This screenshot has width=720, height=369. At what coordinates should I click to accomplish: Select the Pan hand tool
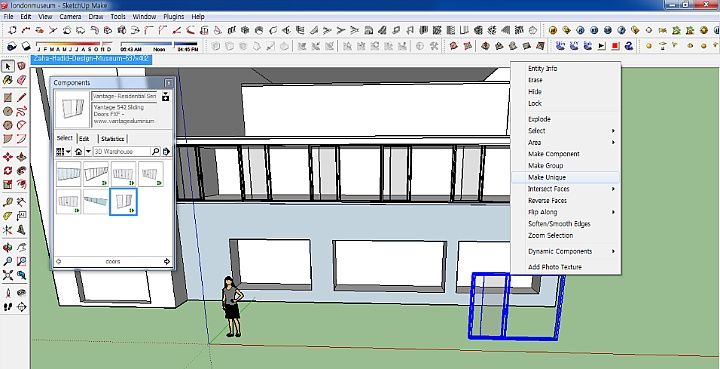pyautogui.click(x=21, y=248)
